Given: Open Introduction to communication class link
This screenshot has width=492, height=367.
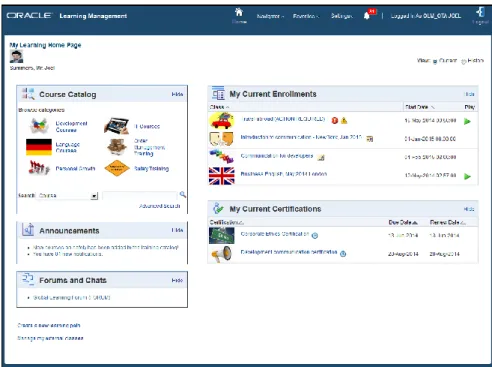Looking at the screenshot, I should 301,137.
